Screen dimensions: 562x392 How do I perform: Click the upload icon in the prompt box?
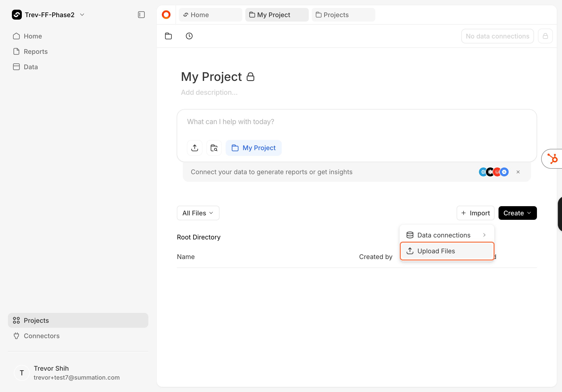point(195,148)
